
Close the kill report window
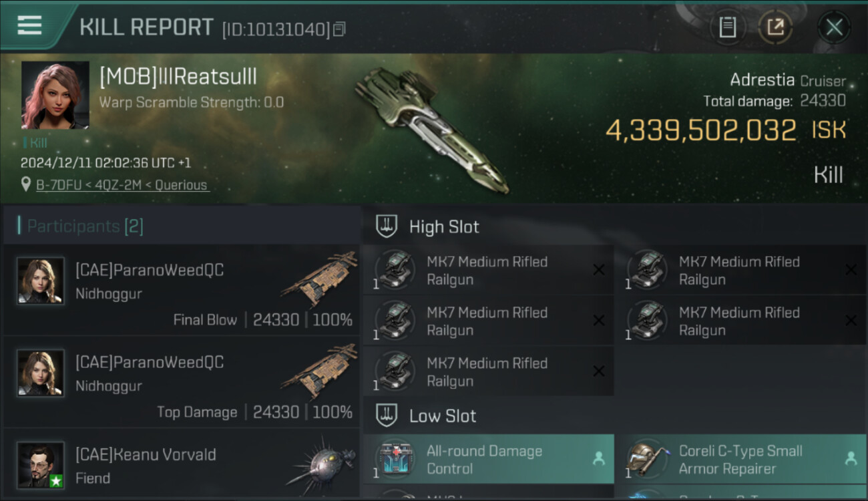click(x=834, y=27)
